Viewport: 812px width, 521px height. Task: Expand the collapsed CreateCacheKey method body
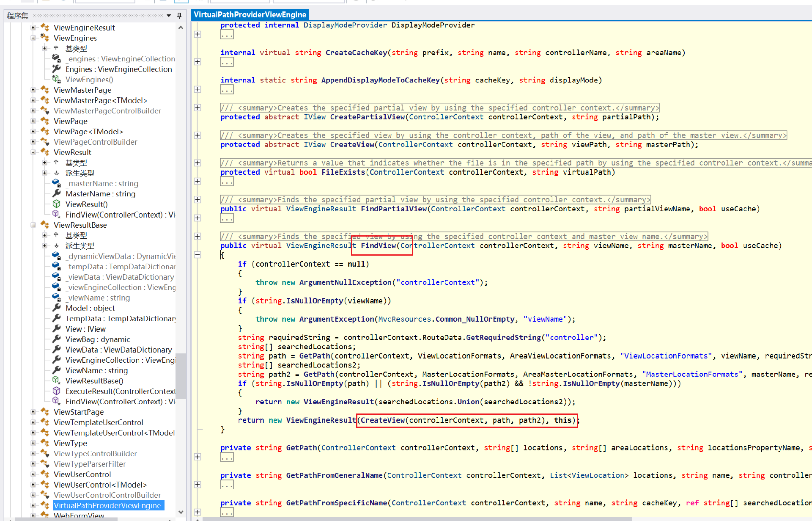198,62
